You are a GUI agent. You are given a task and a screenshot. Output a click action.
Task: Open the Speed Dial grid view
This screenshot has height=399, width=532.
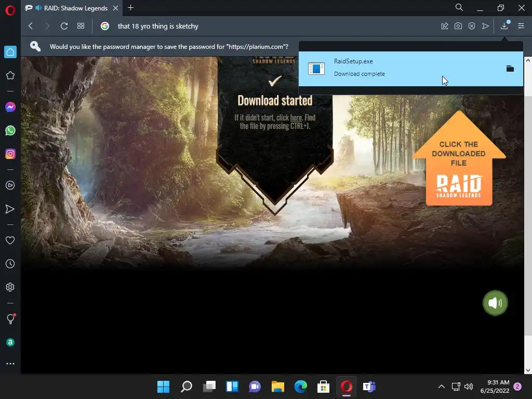click(x=81, y=26)
